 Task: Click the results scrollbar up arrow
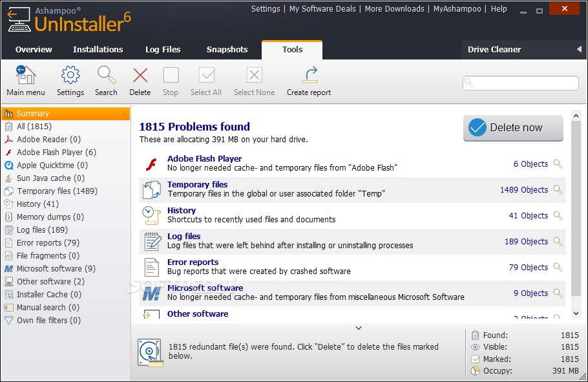point(576,116)
